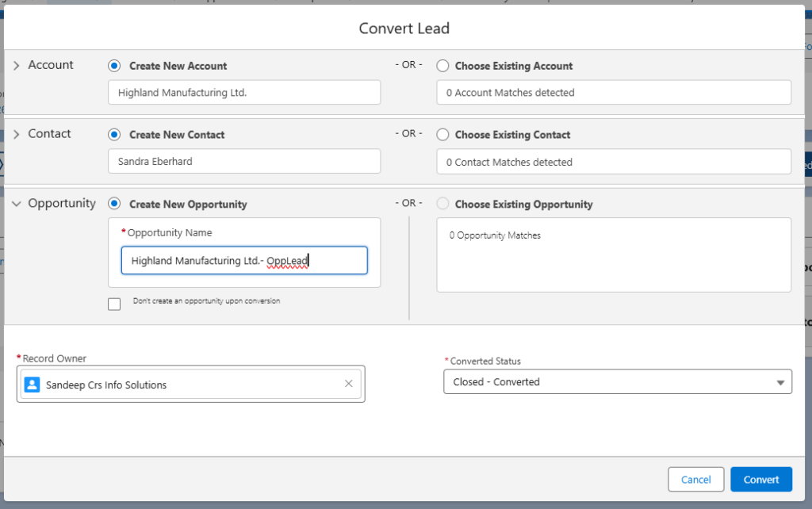
Task: Select Create New Contact radio button
Action: click(113, 135)
